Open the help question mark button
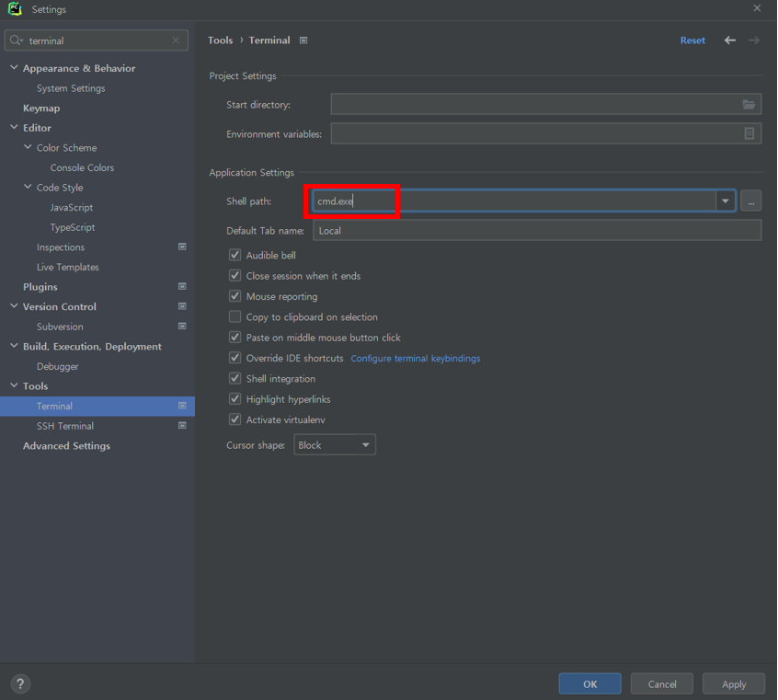 click(20, 683)
